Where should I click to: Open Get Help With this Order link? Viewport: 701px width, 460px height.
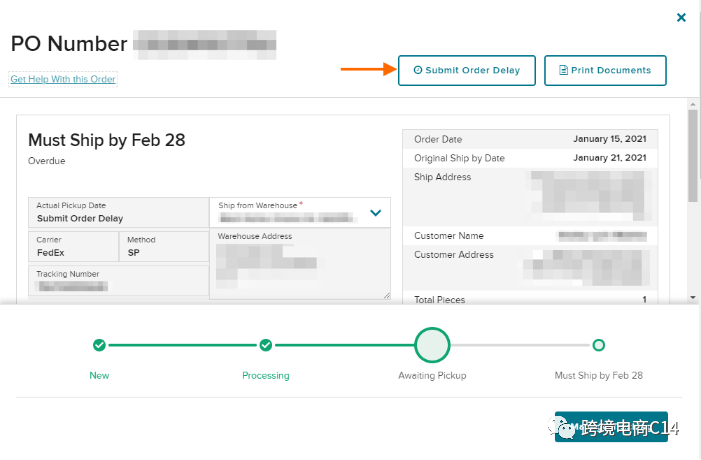[x=63, y=79]
